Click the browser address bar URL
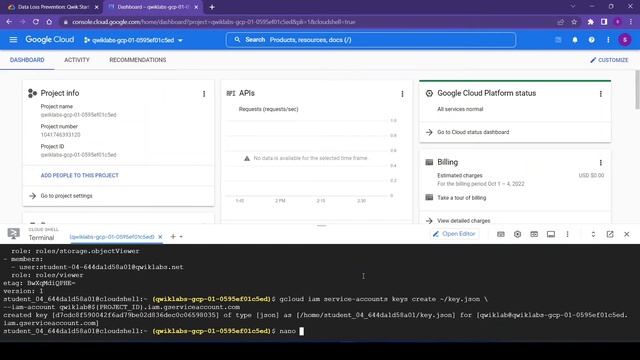This screenshot has width=640, height=360. point(214,22)
